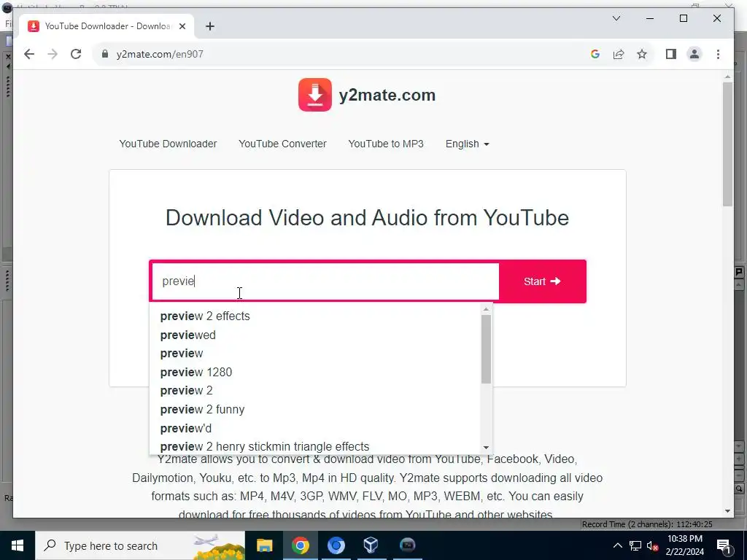
Task: Choose suggestion 'previewed'
Action: coord(317,335)
